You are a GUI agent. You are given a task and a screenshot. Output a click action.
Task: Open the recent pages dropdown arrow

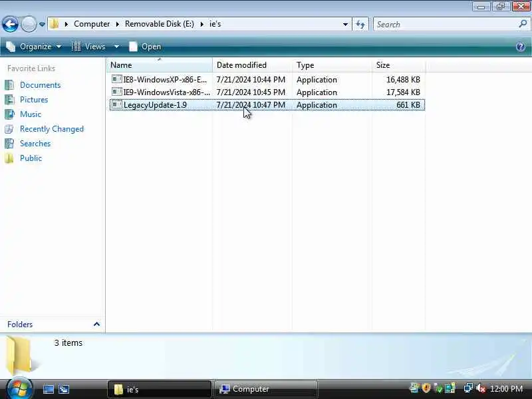42,25
